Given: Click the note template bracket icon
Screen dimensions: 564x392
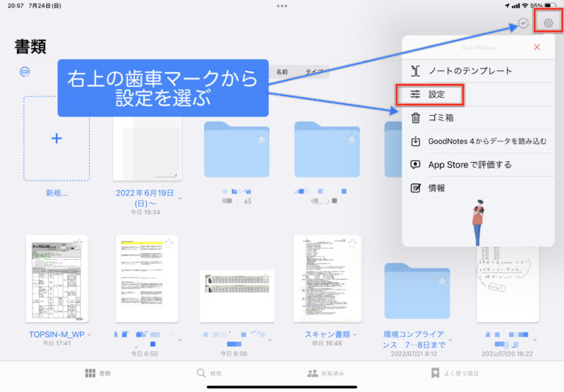Looking at the screenshot, I should (416, 71).
